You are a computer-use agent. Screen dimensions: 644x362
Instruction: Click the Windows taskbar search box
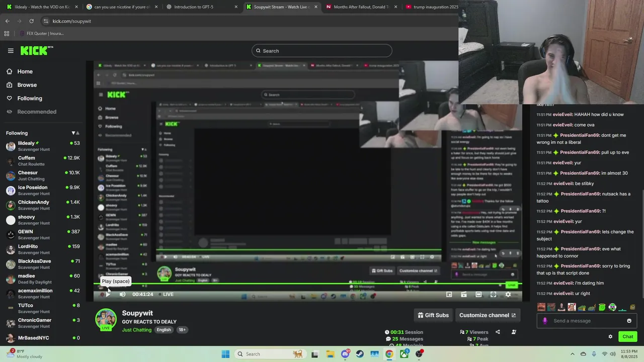tap(270, 354)
